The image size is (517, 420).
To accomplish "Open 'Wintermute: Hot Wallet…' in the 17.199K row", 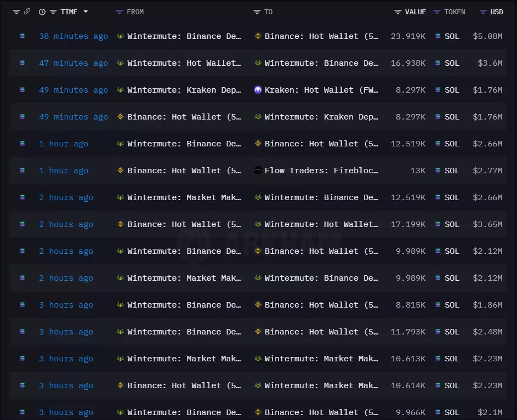I will click(321, 224).
